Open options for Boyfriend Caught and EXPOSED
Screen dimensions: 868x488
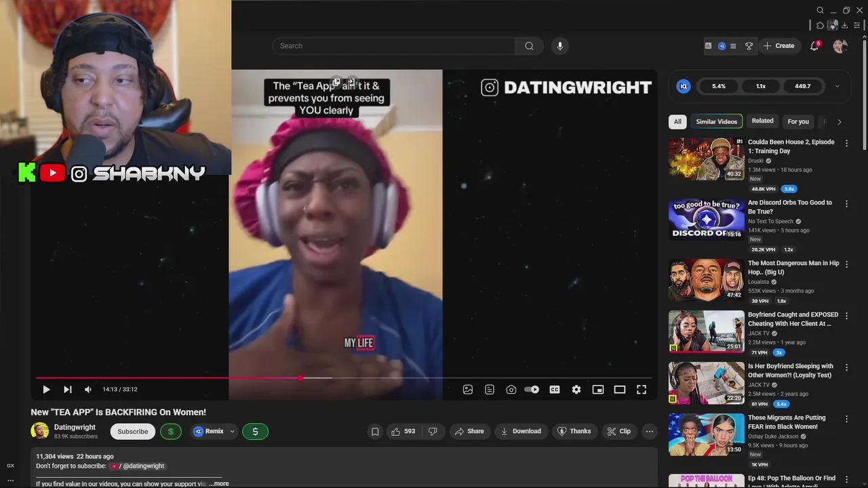tap(846, 316)
